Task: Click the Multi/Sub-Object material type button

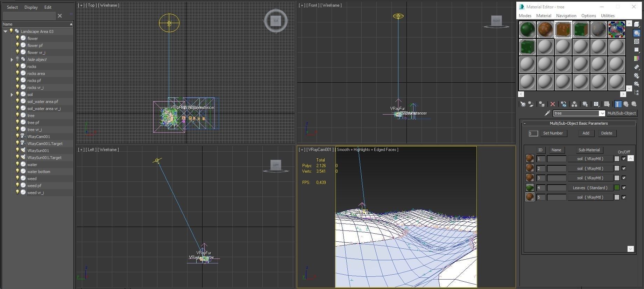Action: coord(622,113)
